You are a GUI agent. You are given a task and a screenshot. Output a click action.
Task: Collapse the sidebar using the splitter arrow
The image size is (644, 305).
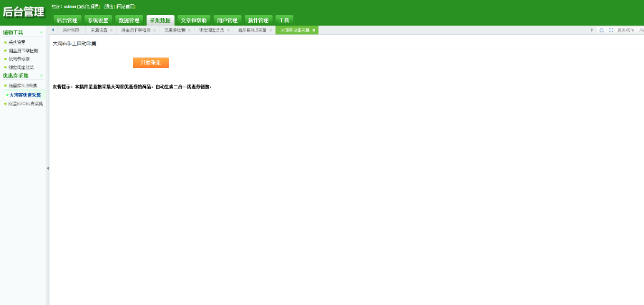pyautogui.click(x=48, y=168)
